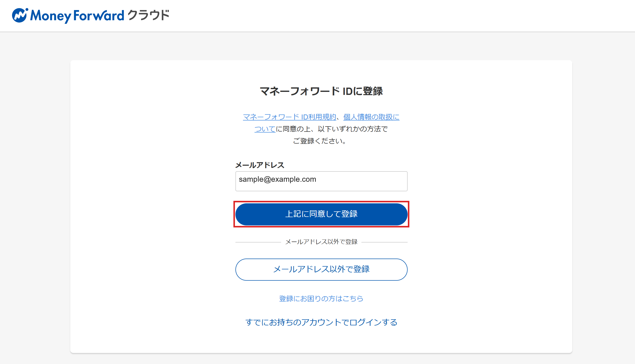This screenshot has height=364, width=635.
Task: Open the 個人情報の取扱について link
Action: (371, 117)
